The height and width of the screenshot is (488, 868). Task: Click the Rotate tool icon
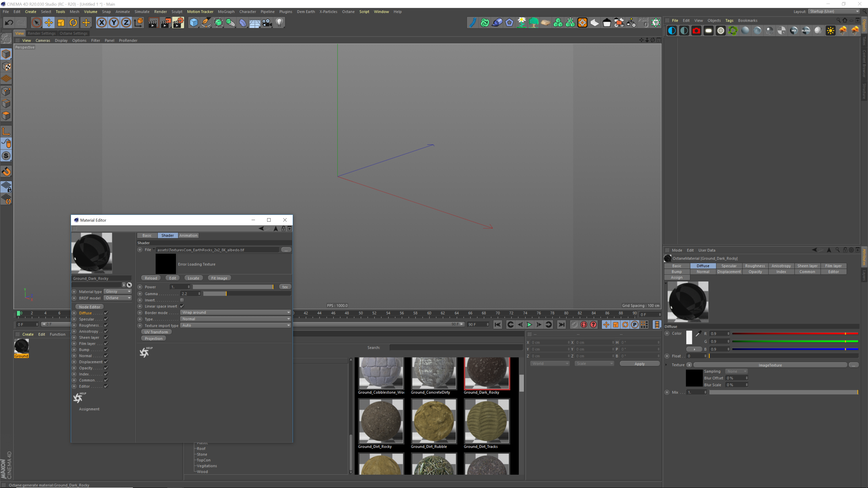point(73,23)
